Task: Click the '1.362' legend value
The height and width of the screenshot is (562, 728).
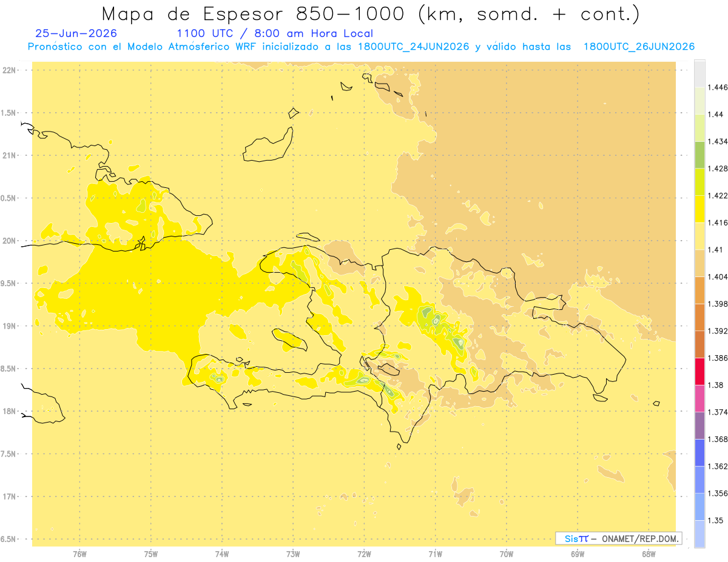Action: point(718,466)
